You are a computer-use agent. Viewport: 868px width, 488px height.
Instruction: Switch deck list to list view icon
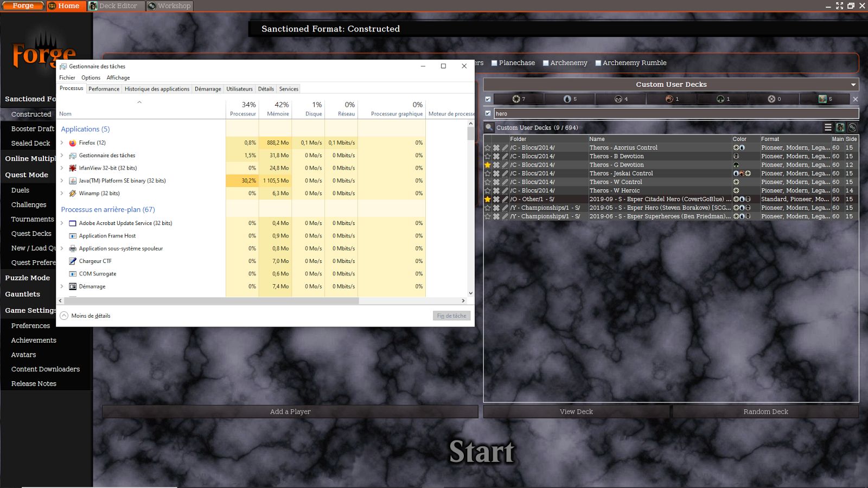click(x=828, y=127)
